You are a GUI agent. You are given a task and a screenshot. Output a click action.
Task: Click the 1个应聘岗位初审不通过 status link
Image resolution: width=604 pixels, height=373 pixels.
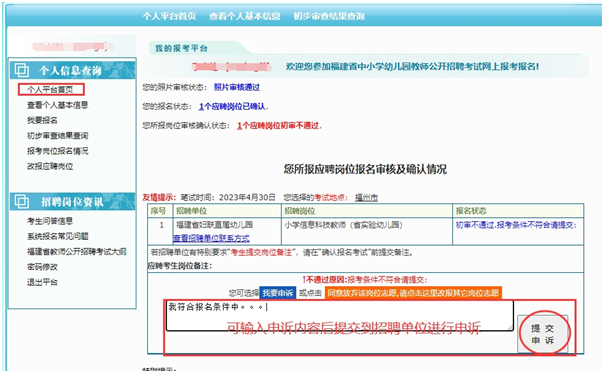(x=278, y=126)
